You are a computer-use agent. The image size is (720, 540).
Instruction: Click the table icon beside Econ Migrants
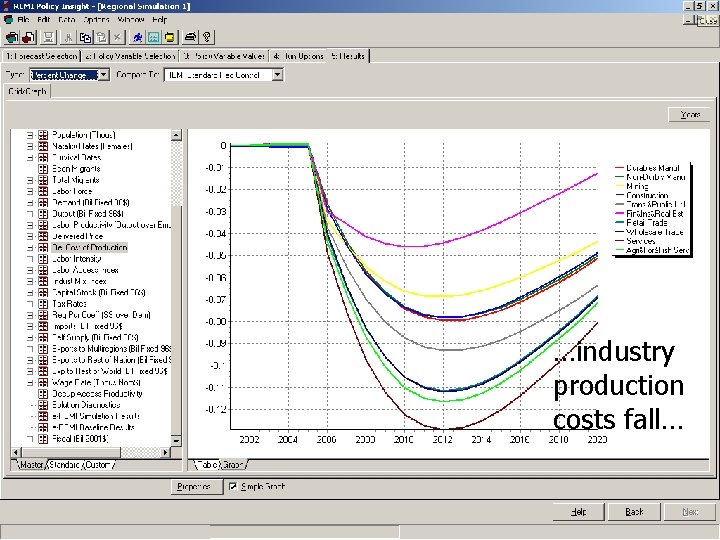coord(43,169)
